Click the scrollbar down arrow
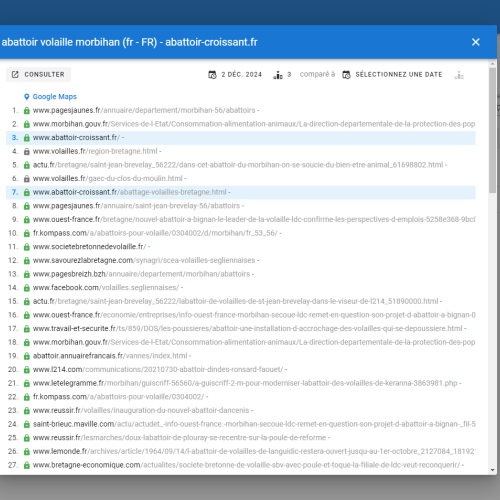Image resolution: width=500 pixels, height=500 pixels. 493,470
